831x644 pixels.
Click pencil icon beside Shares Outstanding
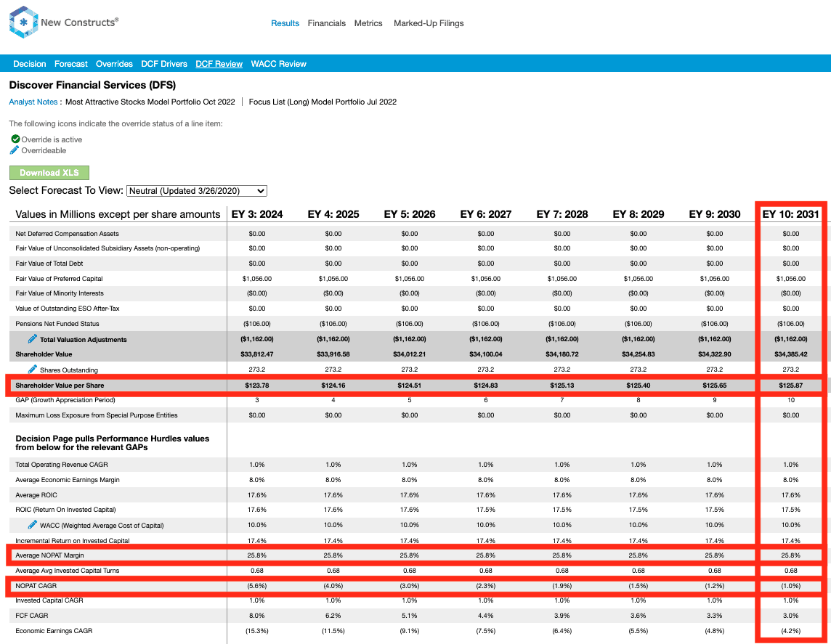click(x=33, y=369)
